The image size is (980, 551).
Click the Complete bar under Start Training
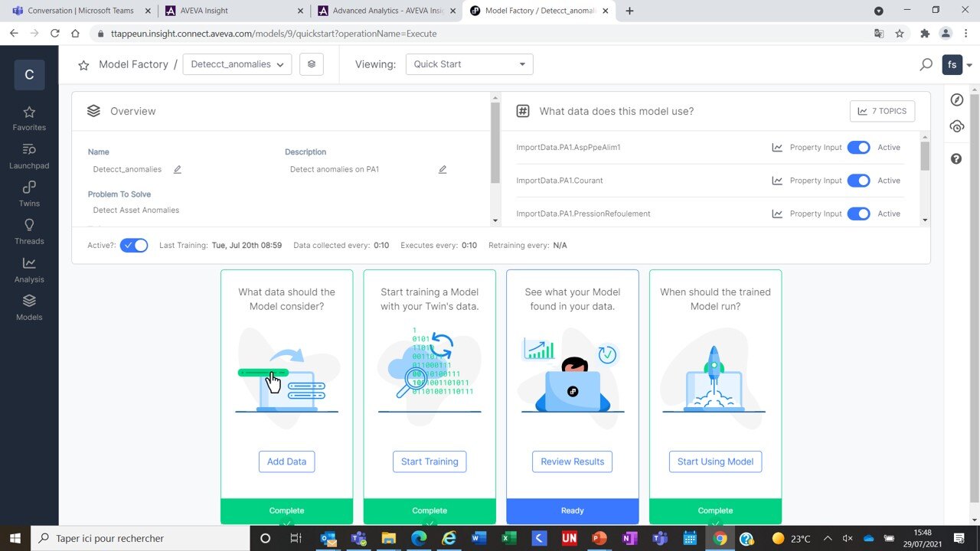430,510
